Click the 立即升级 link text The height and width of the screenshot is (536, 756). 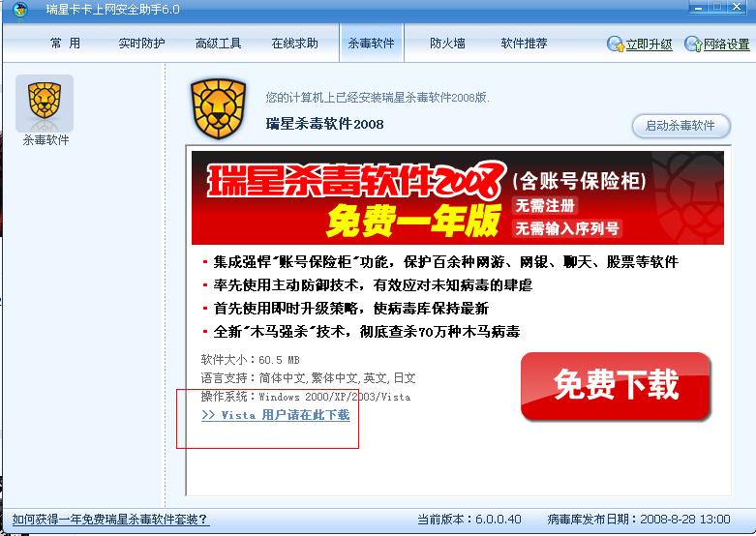(649, 45)
